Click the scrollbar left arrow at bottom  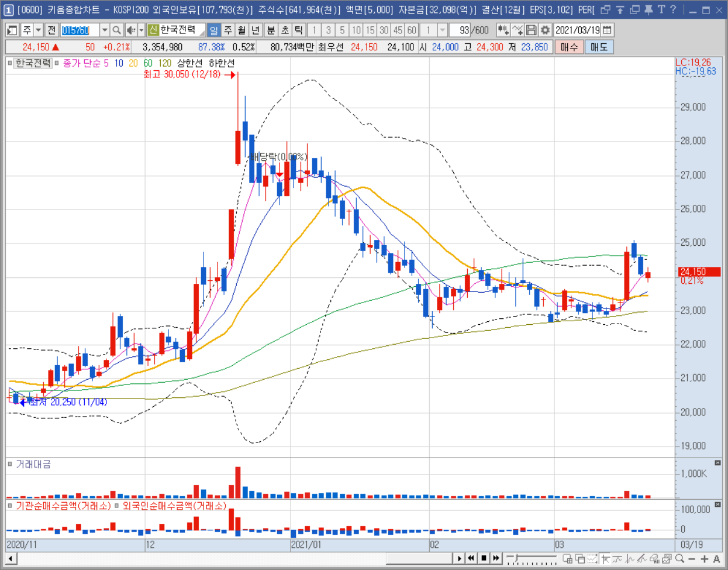11,558
